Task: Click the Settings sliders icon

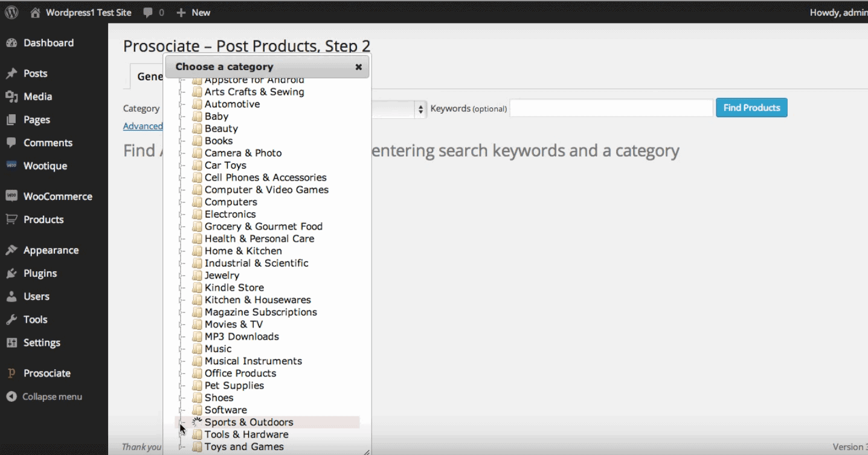Action: click(x=11, y=343)
